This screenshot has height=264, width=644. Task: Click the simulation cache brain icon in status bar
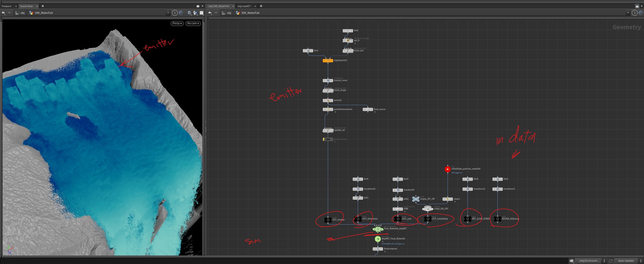572,261
